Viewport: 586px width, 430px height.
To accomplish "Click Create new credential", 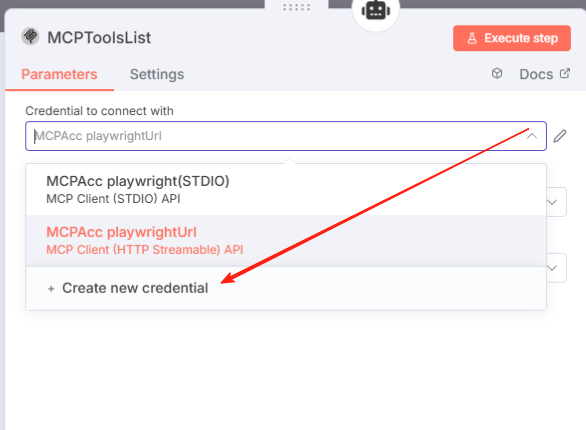I will tap(286, 288).
